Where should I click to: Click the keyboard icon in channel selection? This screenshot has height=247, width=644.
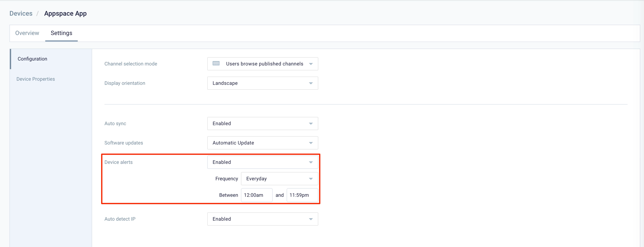pyautogui.click(x=216, y=64)
